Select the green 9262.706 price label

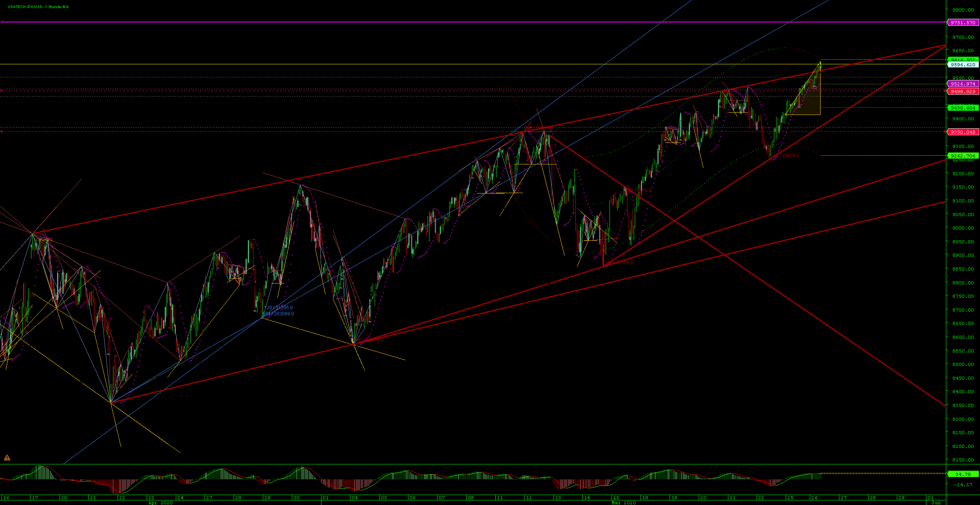[963, 156]
